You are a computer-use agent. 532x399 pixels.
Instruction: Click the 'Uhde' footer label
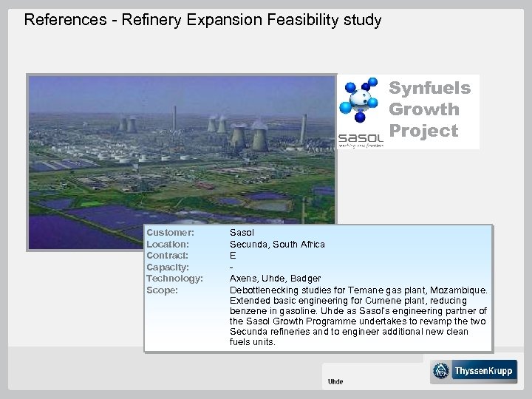pyautogui.click(x=335, y=382)
